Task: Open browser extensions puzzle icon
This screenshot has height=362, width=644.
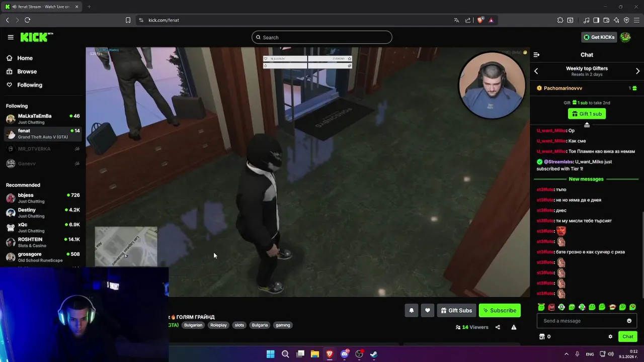Action: pos(560,20)
